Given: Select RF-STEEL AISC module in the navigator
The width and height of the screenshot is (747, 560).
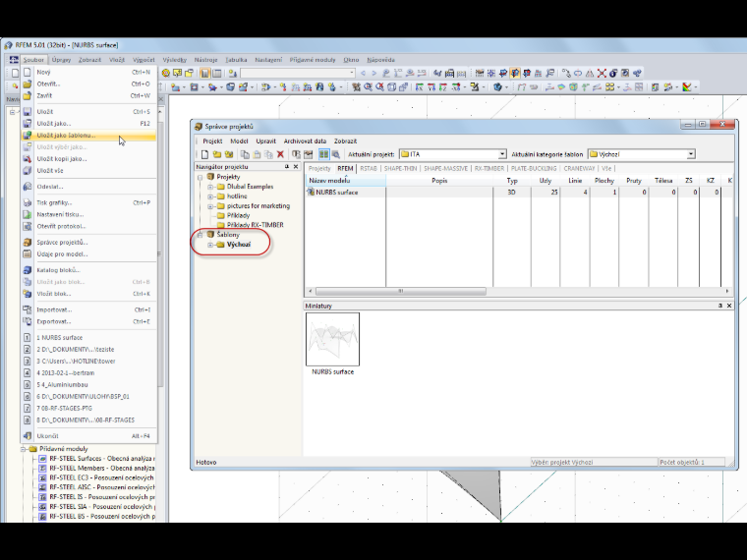Looking at the screenshot, I should point(102,487).
